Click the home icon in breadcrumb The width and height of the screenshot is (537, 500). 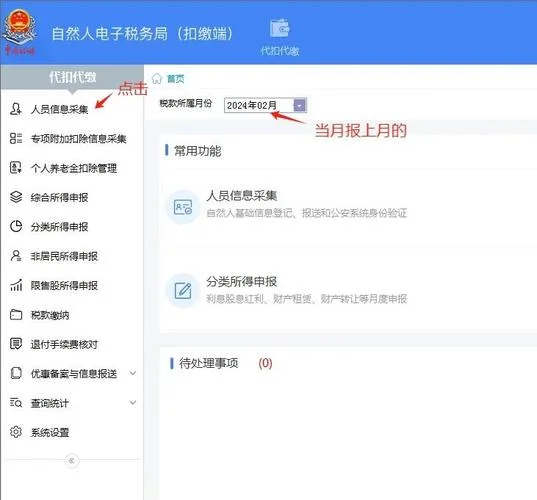point(157,78)
